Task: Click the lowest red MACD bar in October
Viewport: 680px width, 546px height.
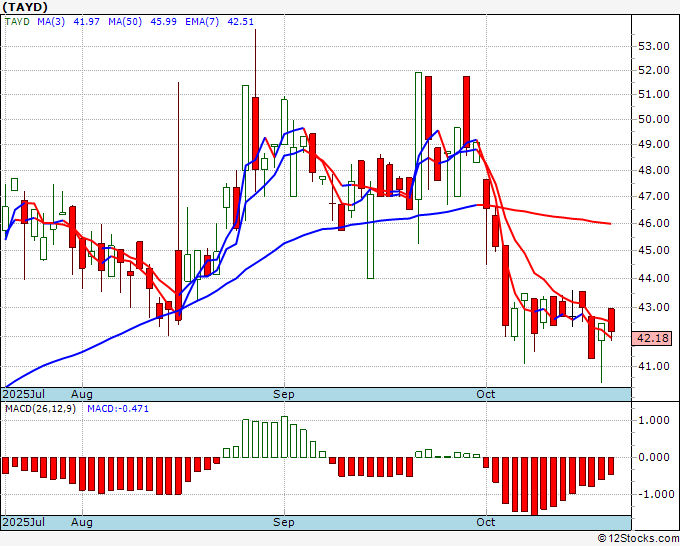Action: click(534, 486)
